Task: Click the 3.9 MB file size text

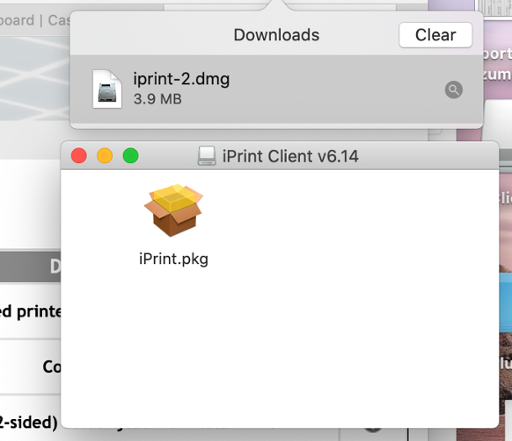Action: point(158,99)
